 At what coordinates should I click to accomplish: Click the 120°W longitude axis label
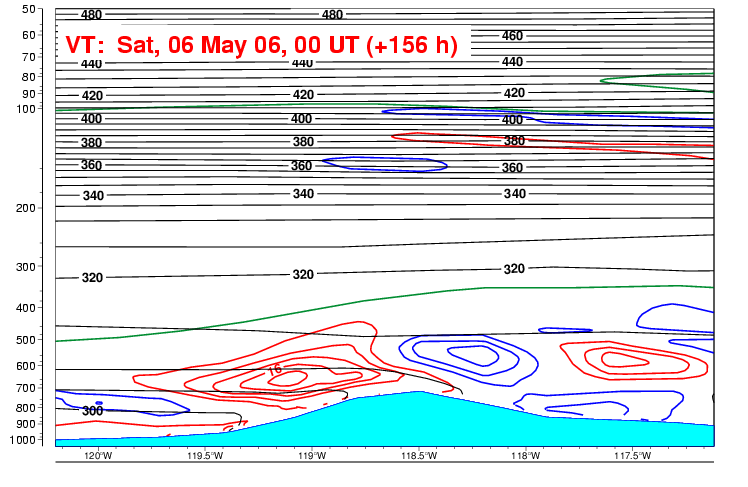98,456
